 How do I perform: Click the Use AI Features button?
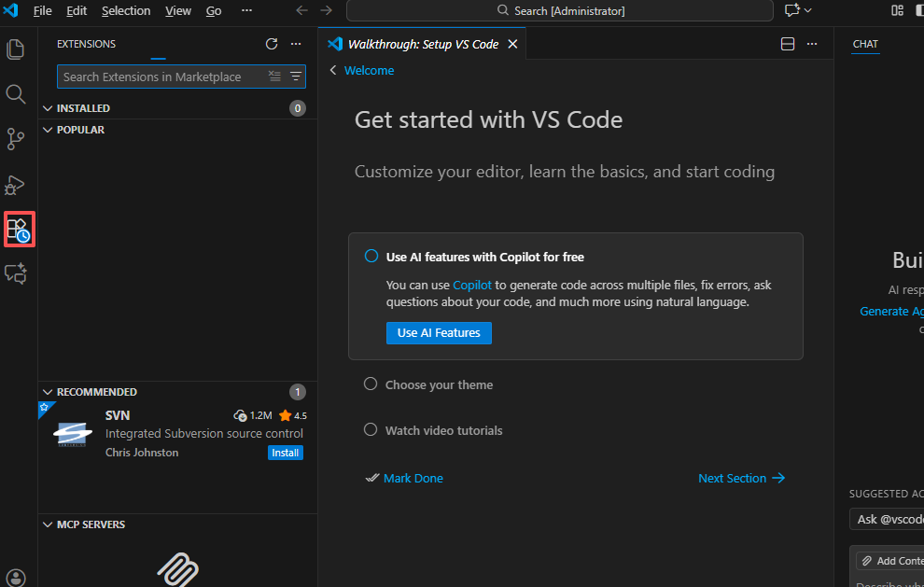point(439,333)
